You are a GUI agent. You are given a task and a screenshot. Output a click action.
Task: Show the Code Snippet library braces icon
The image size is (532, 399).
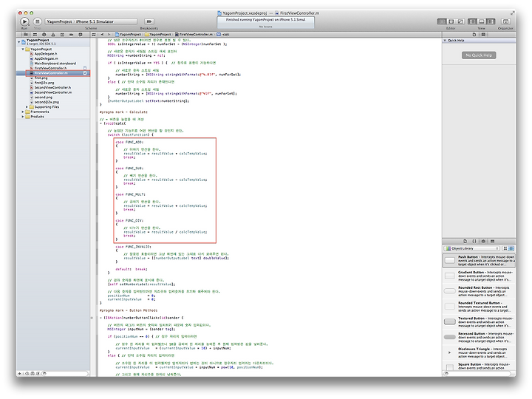[x=474, y=241]
